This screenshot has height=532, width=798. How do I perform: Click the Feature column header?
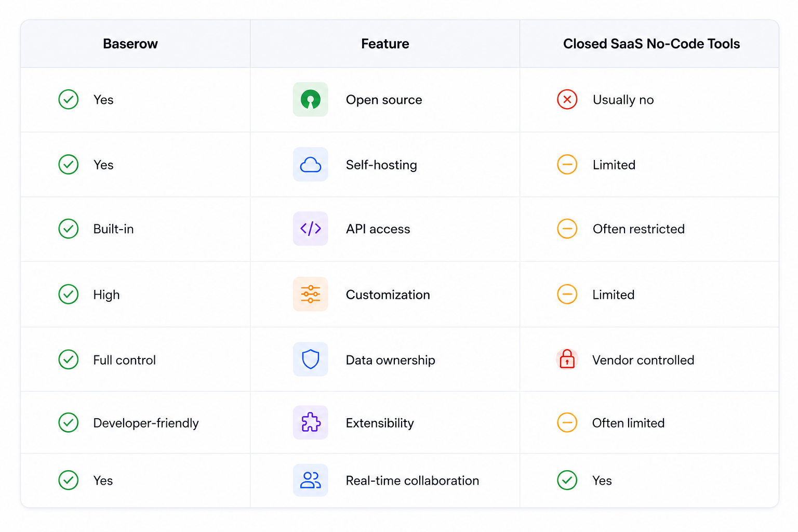[x=385, y=44]
